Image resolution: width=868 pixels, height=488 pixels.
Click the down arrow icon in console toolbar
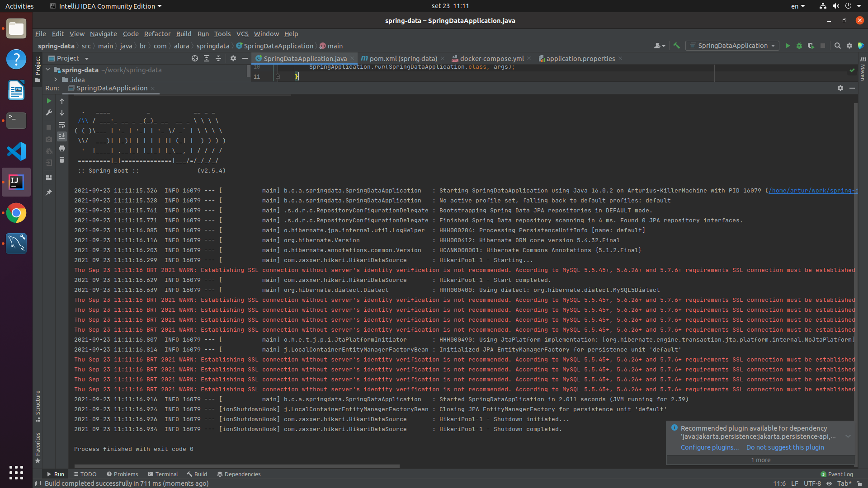[62, 113]
